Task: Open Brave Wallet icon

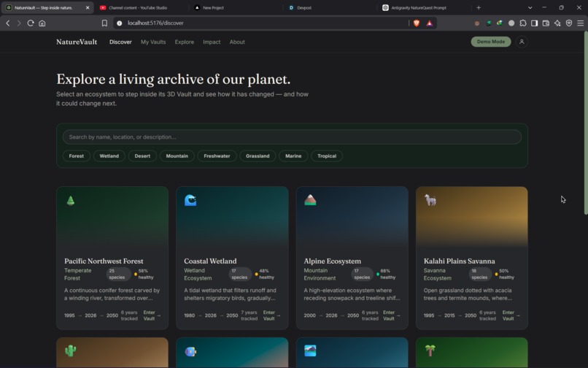Action: point(546,23)
